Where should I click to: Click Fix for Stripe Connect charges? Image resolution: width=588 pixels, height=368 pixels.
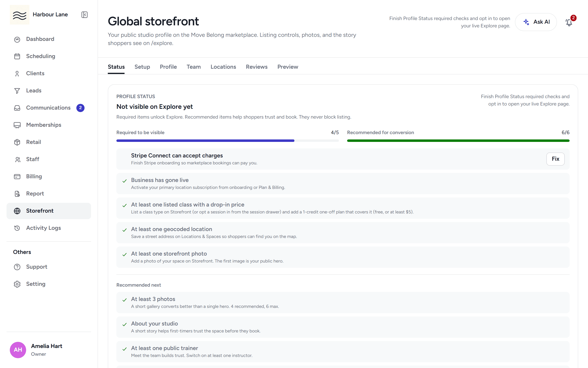[555, 159]
